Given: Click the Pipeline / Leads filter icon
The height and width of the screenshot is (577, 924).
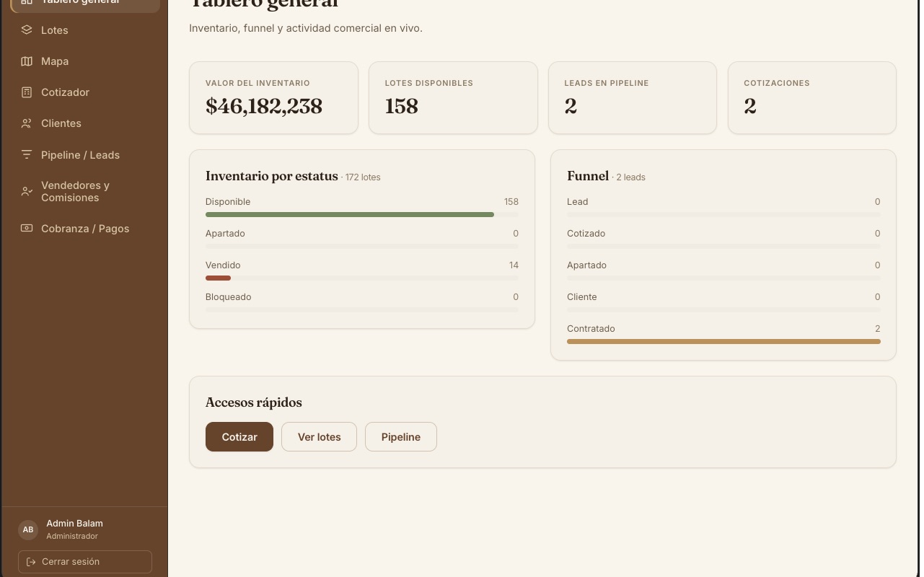Looking at the screenshot, I should (x=27, y=155).
